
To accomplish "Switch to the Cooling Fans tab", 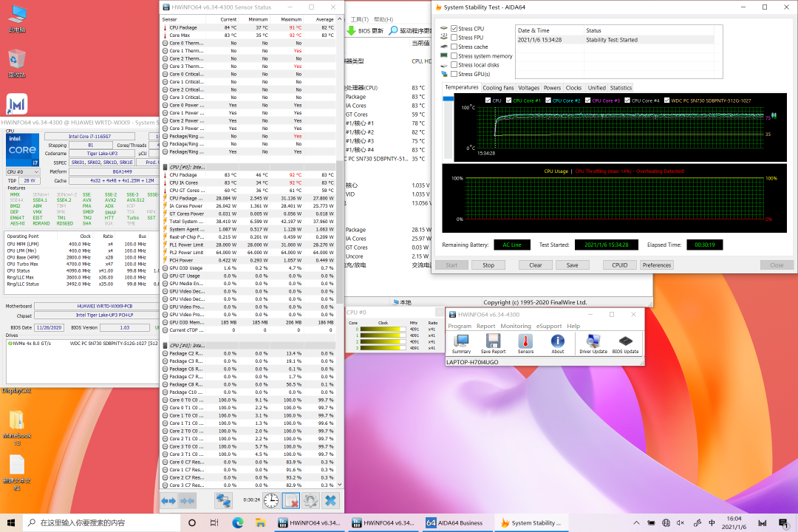I will pos(498,88).
